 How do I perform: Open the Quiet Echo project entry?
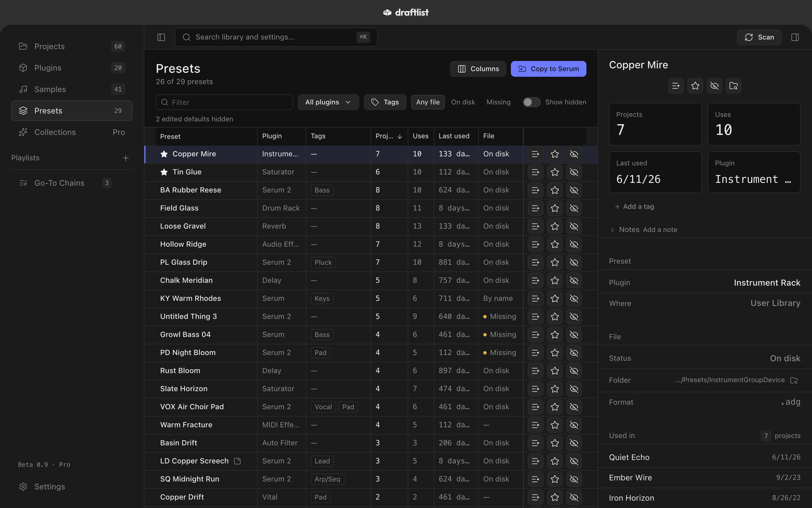(x=705, y=457)
